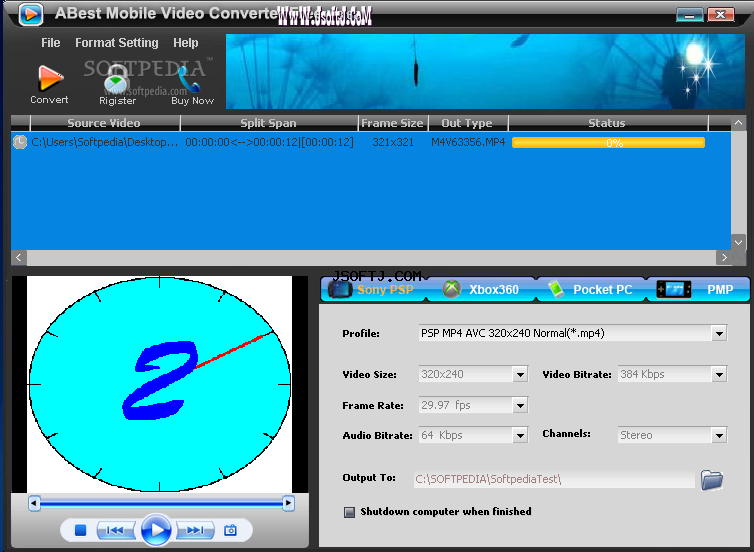Click the M4V63356.MP4 out type cell
Viewport: 754px width, 552px height.
point(468,142)
